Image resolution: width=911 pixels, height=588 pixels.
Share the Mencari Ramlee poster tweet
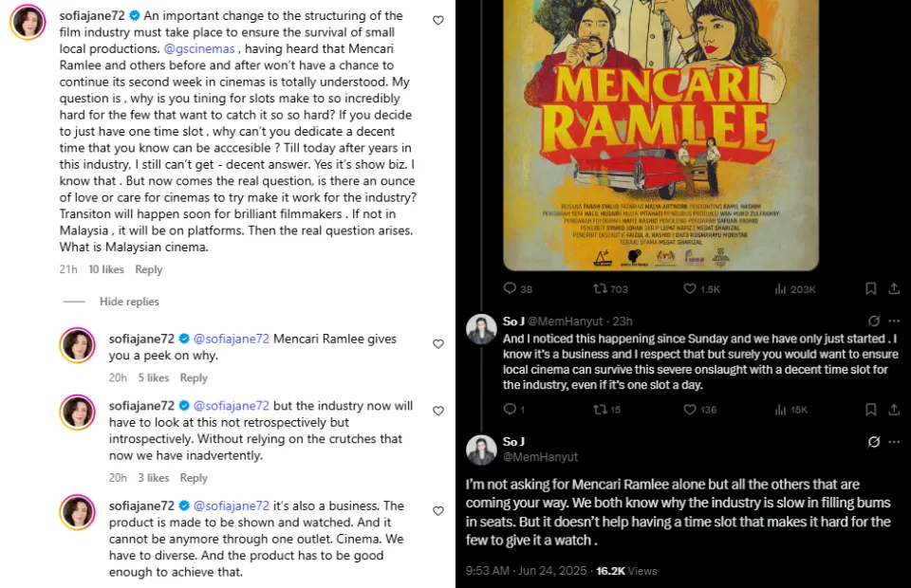click(894, 288)
